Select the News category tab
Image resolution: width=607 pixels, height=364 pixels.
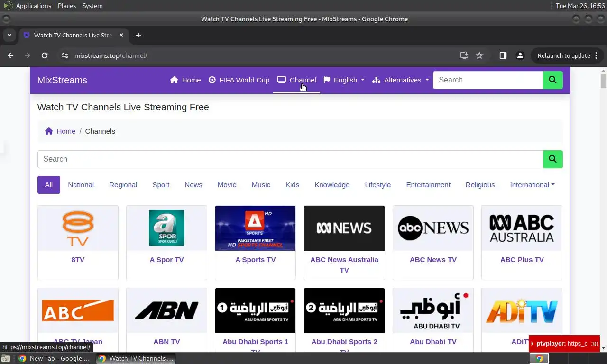(x=193, y=185)
